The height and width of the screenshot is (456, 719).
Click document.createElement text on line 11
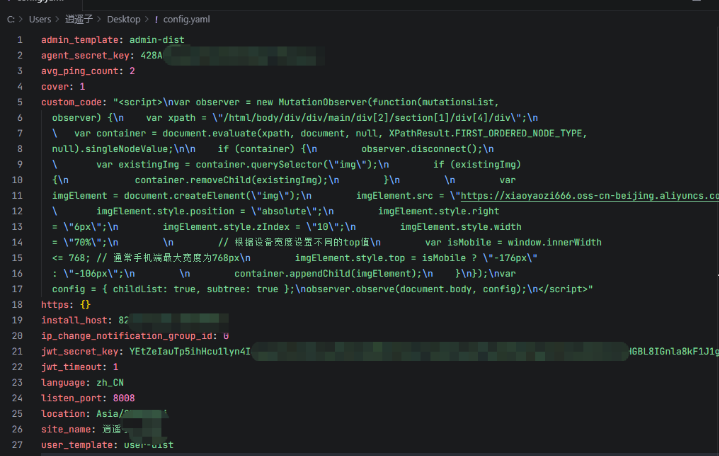pyautogui.click(x=185, y=196)
